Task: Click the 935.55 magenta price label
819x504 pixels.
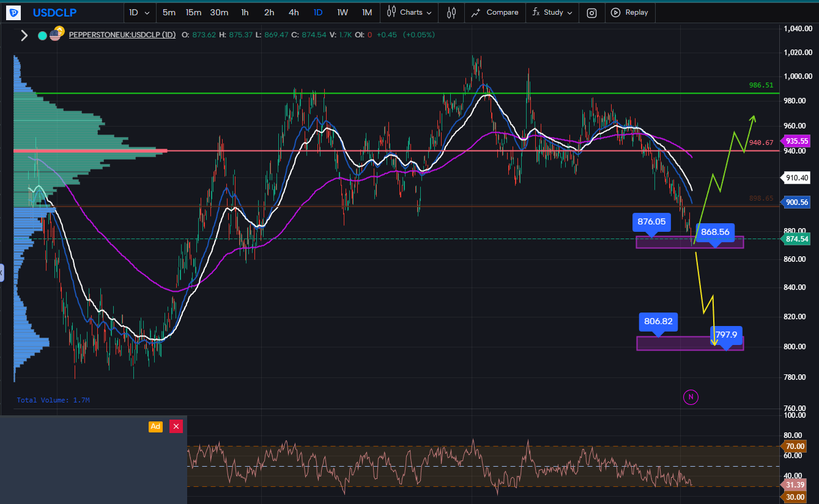Action: pyautogui.click(x=796, y=141)
